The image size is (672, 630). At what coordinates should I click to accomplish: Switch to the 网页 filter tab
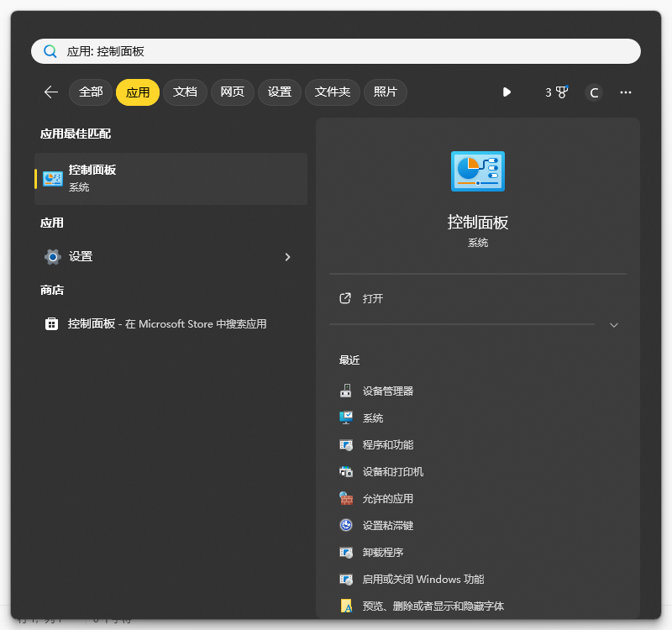[x=233, y=92]
